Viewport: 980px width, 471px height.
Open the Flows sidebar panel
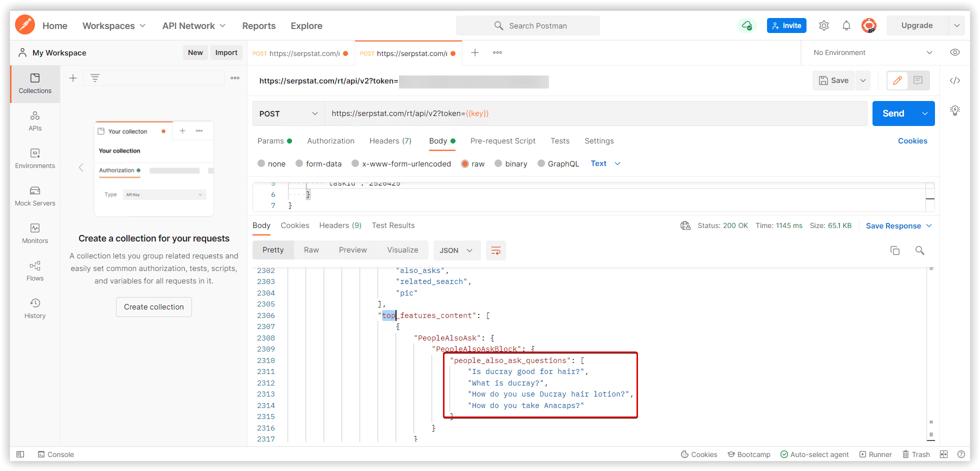click(x=35, y=271)
